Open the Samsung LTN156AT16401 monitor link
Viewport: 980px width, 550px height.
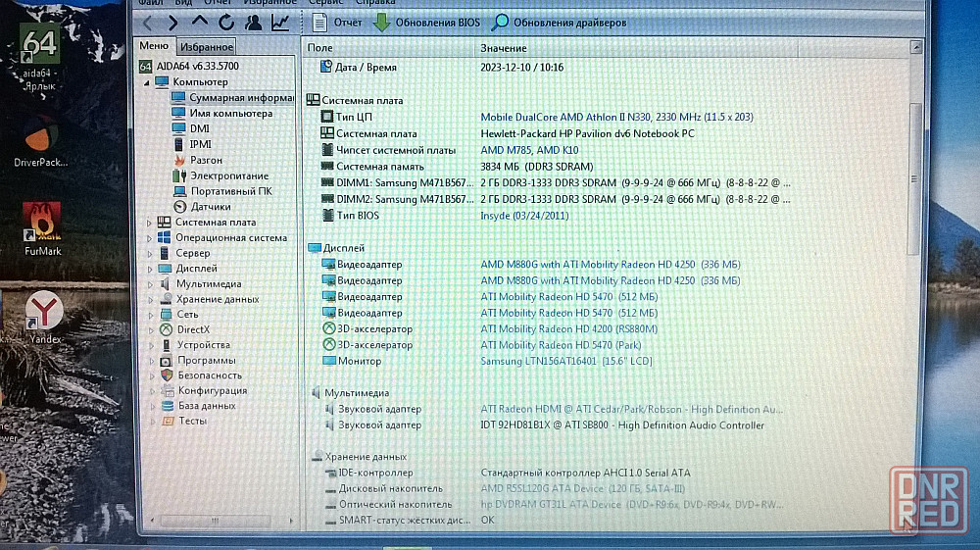click(566, 361)
